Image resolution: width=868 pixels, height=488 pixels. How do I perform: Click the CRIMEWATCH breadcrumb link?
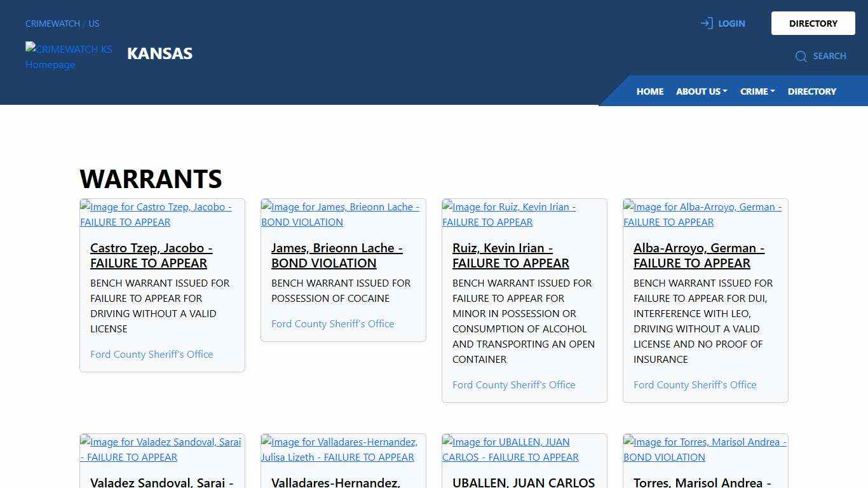click(52, 24)
